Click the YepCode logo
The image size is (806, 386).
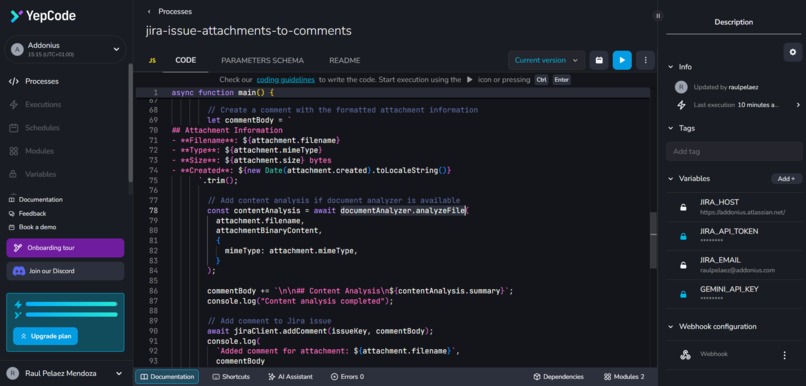click(43, 16)
